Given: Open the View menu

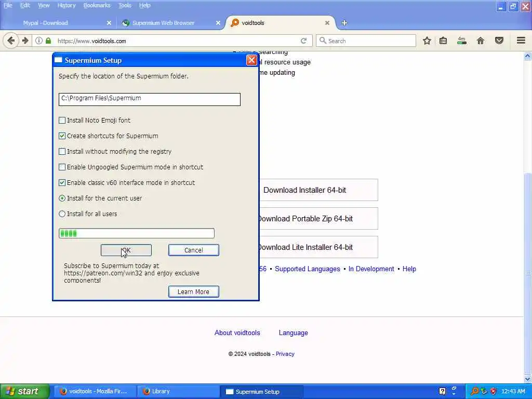Looking at the screenshot, I should tap(44, 5).
